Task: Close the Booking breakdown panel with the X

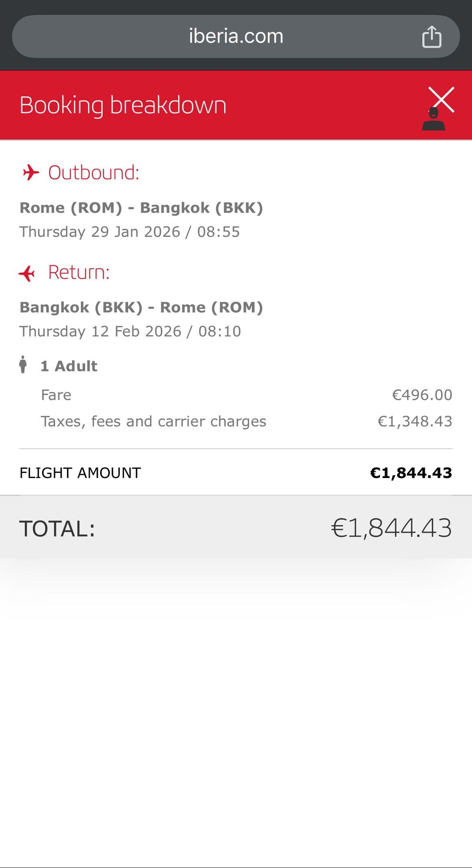Action: pyautogui.click(x=441, y=99)
